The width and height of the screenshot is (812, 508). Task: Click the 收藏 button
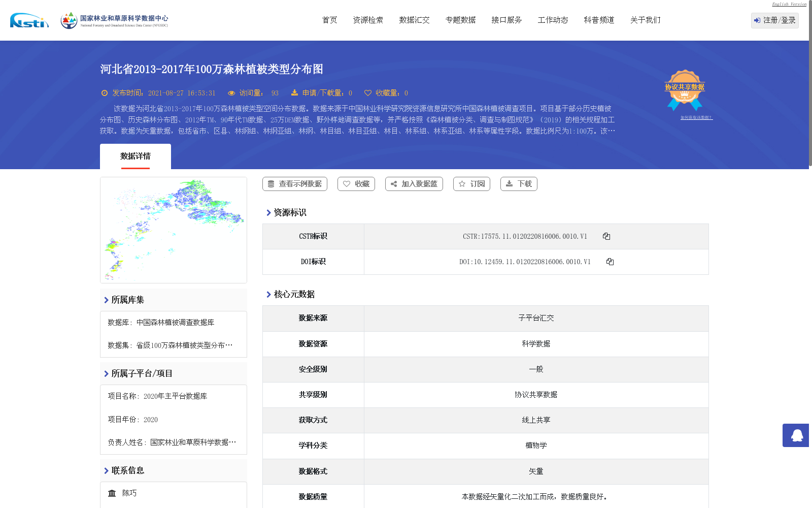pos(356,184)
